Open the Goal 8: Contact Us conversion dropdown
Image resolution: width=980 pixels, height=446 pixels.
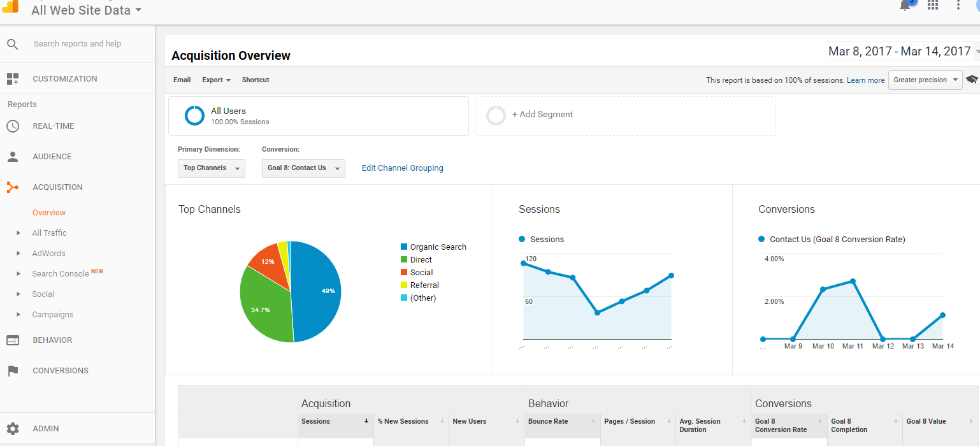(x=303, y=168)
